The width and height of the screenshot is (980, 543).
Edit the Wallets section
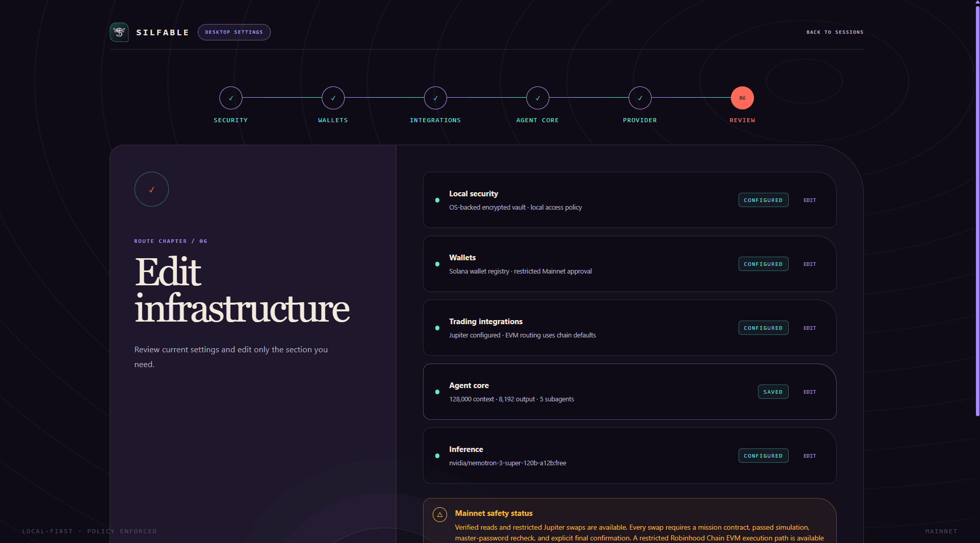[810, 264]
